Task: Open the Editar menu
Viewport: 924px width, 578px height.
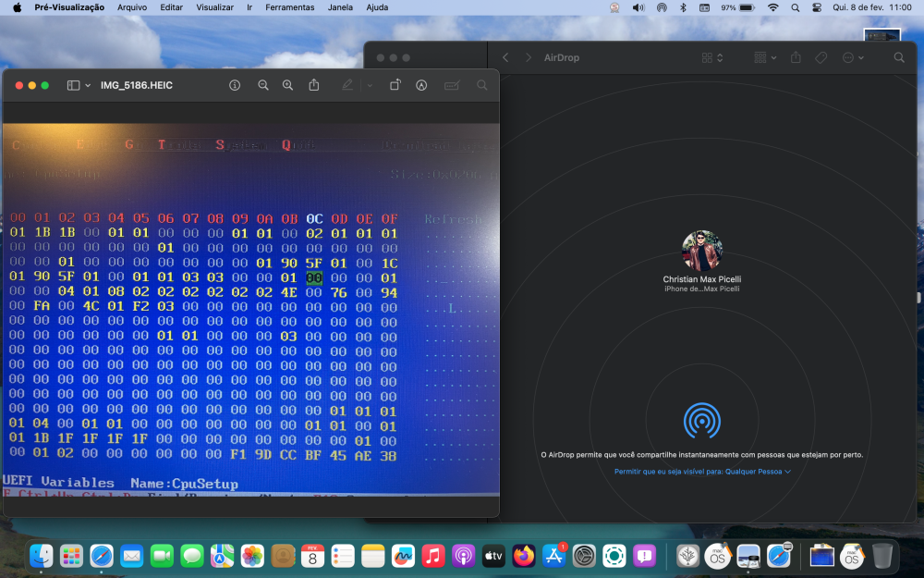Action: click(x=172, y=7)
